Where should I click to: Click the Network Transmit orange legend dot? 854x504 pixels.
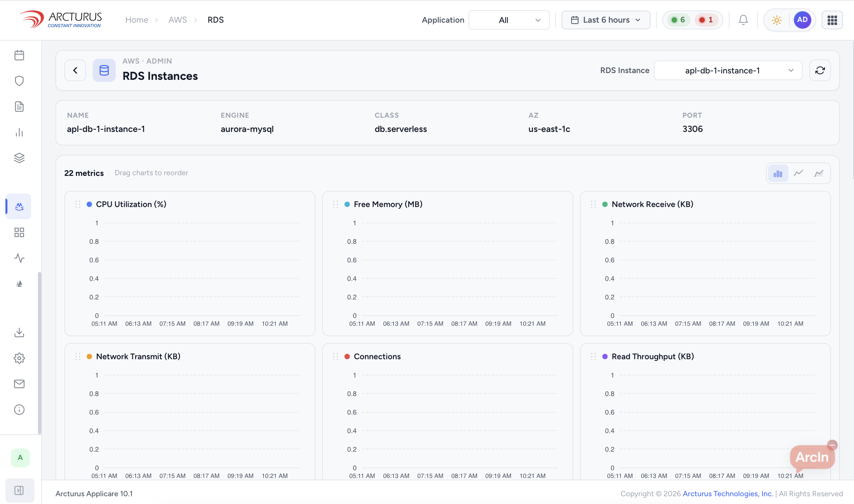click(89, 357)
